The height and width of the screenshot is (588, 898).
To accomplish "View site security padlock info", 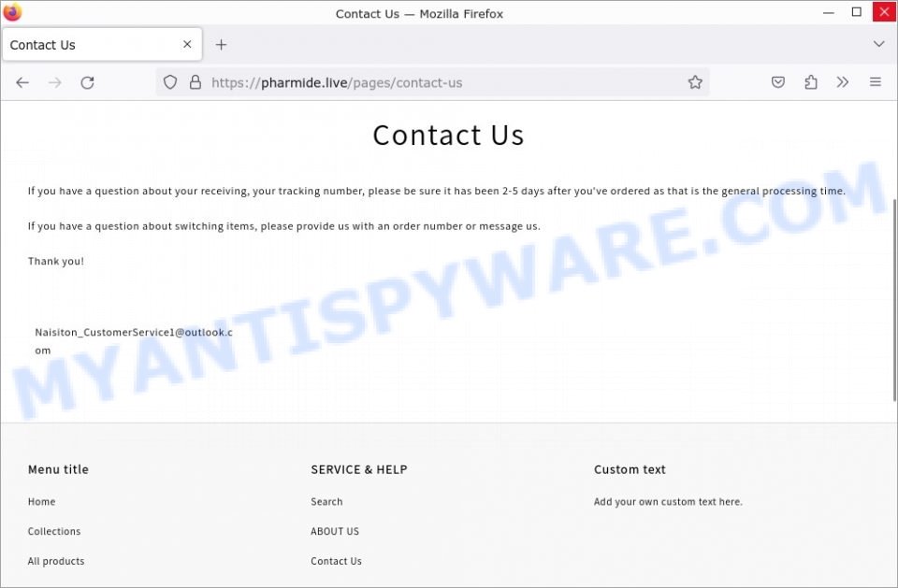I will click(x=196, y=82).
